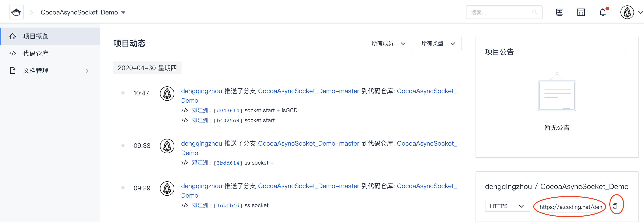The image size is (644, 222).
Task: Click the user avatar in the top right
Action: 627,12
